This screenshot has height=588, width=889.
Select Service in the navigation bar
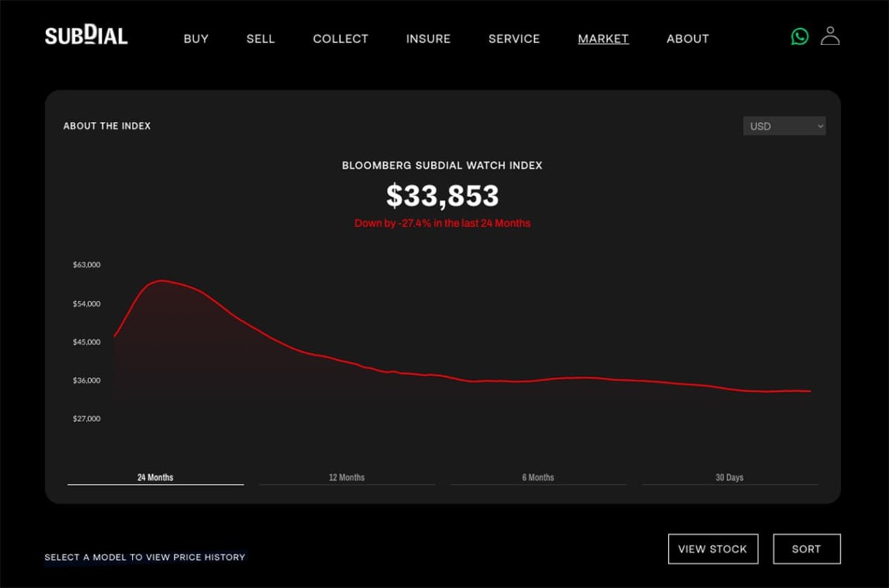(514, 39)
